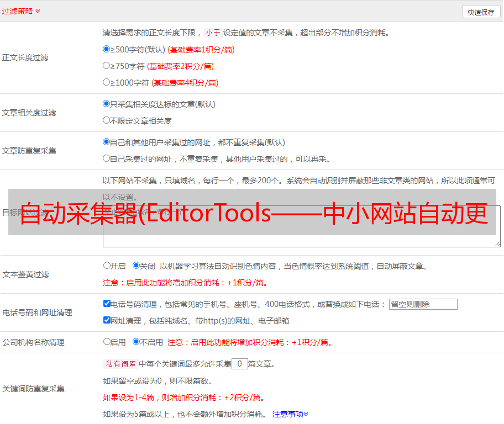Select ≥500字符(默认) length option
This screenshot has height=424, width=504.
(x=107, y=49)
